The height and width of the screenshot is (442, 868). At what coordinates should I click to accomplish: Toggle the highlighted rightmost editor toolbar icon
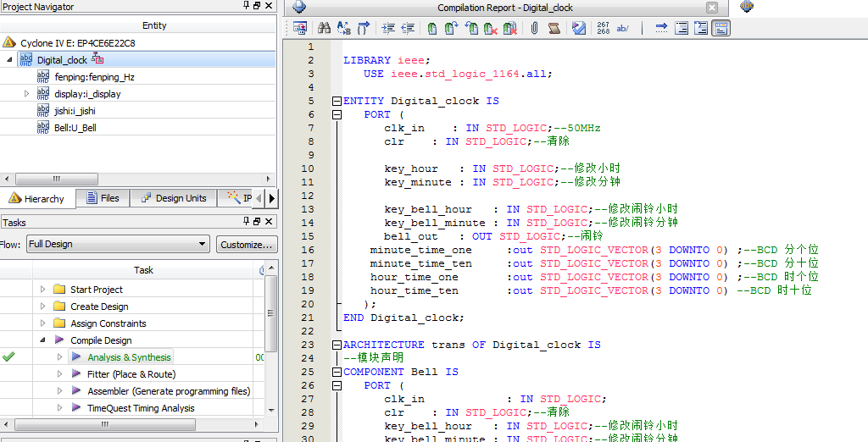tap(721, 28)
